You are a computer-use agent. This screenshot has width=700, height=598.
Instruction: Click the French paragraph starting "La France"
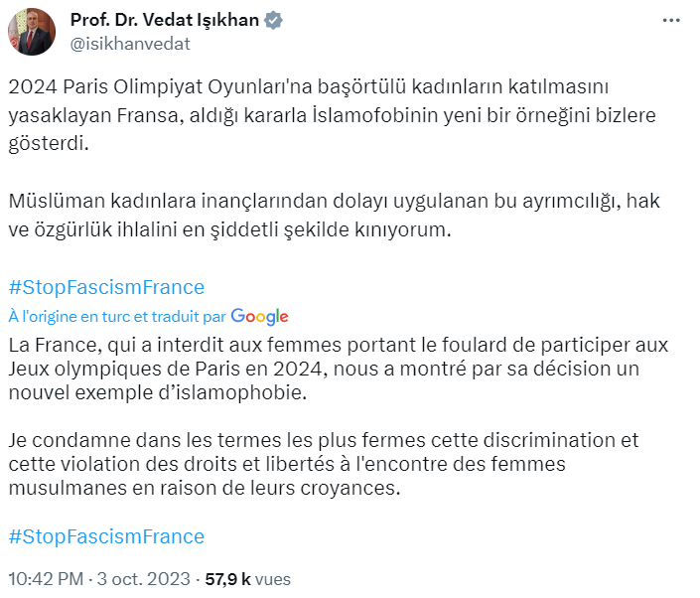338,368
